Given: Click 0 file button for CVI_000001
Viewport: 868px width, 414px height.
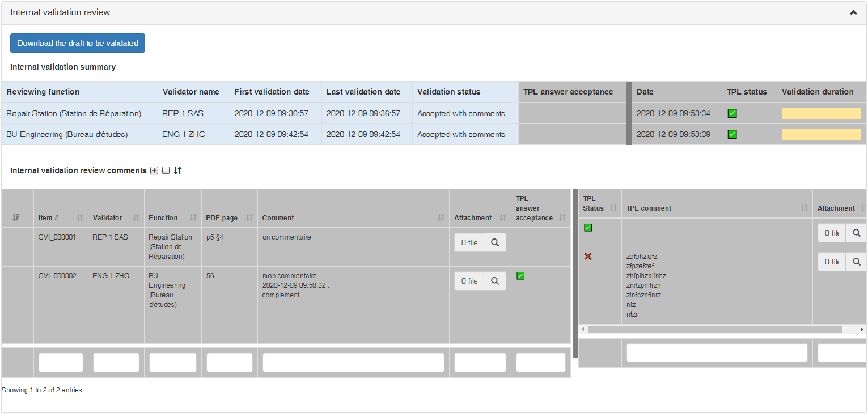Looking at the screenshot, I should pos(469,242).
